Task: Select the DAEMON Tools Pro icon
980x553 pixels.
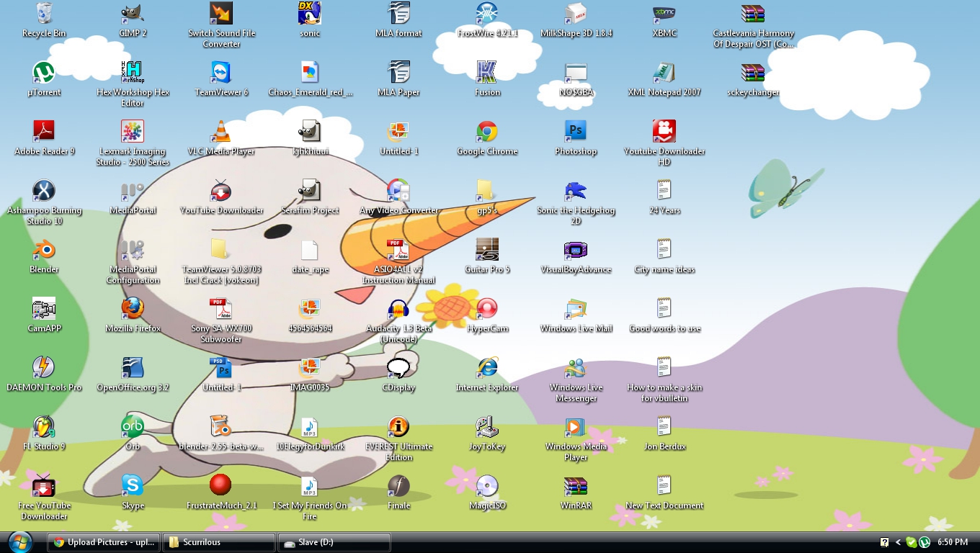Action: pos(44,367)
